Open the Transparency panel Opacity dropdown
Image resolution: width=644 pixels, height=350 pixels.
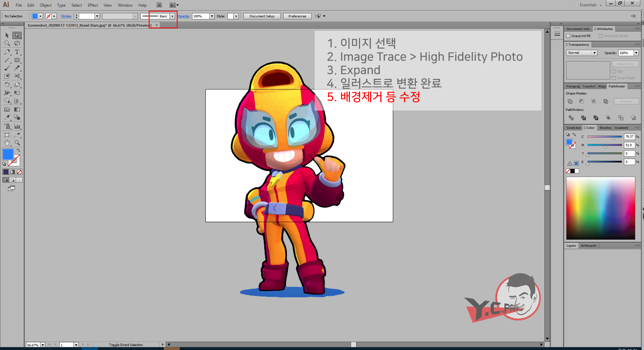[x=636, y=53]
